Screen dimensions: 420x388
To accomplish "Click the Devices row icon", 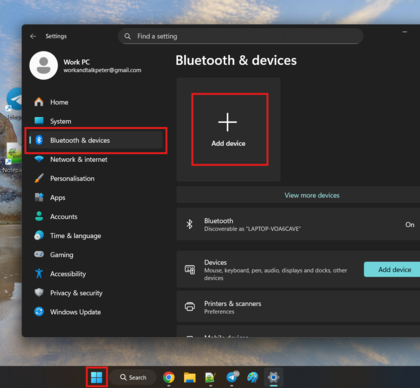I will [x=190, y=269].
